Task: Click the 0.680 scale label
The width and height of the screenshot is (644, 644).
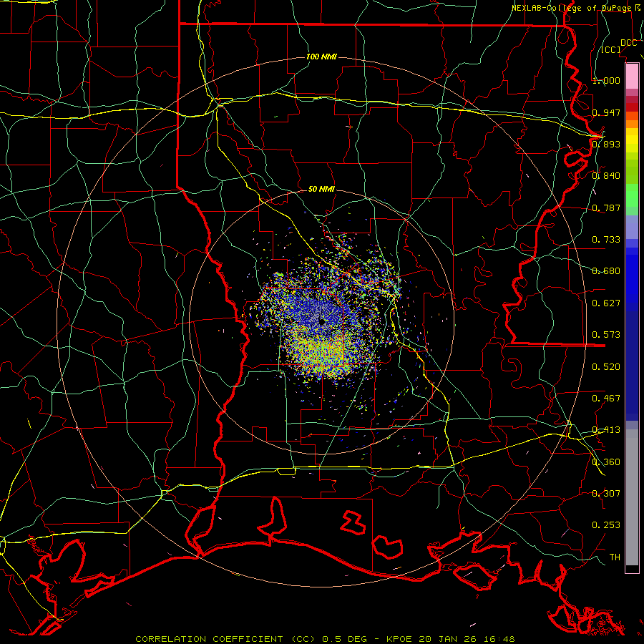Action: pos(606,271)
